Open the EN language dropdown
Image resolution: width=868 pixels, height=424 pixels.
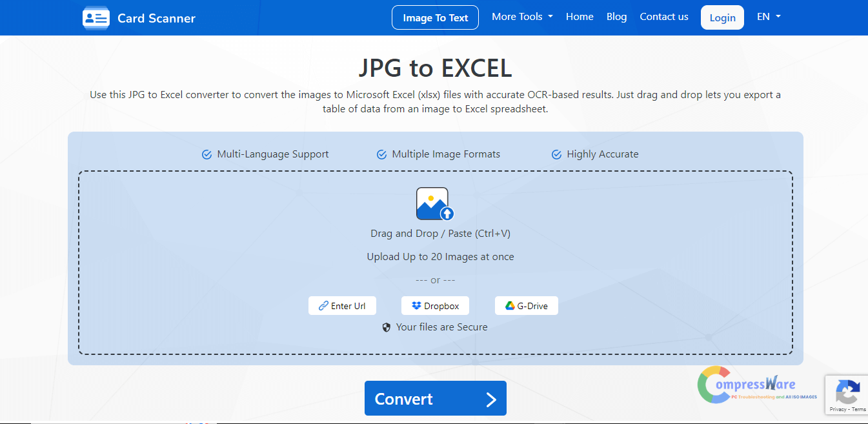[x=769, y=17]
